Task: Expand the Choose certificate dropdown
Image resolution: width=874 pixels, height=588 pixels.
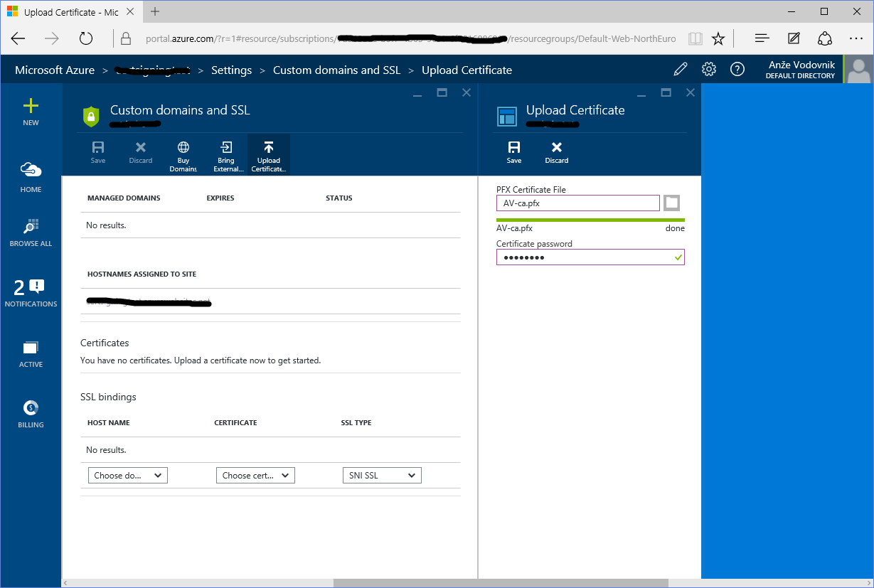Action: 255,476
